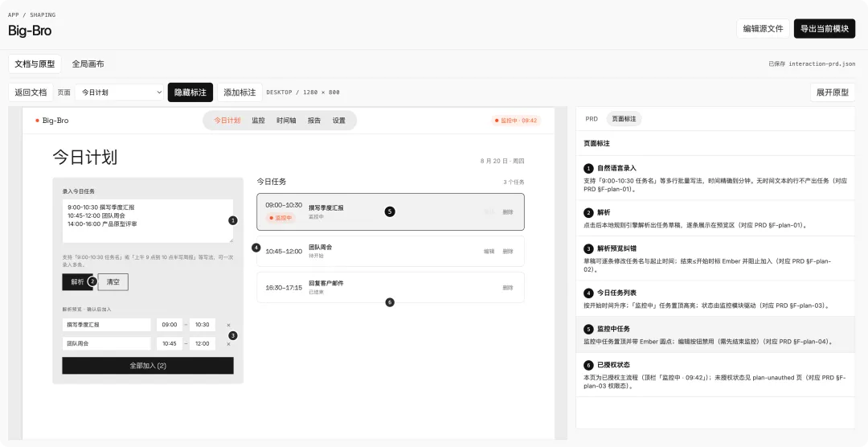This screenshot has height=447, width=868.
Task: Switch to the 文档与原型 tab
Action: [x=35, y=64]
